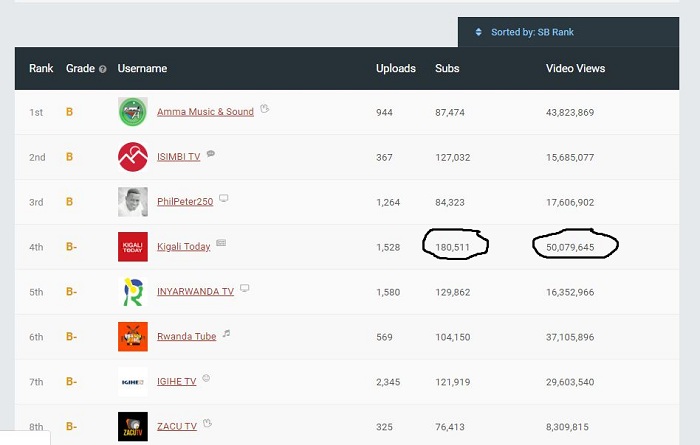Click the IGIHE TV logo thumbnail
This screenshot has height=445, width=700.
133,382
